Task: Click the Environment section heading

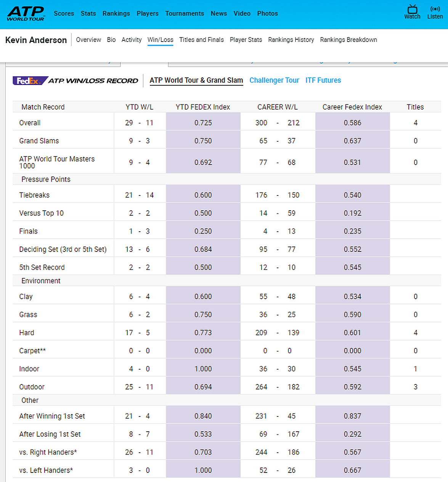Action: tap(41, 281)
